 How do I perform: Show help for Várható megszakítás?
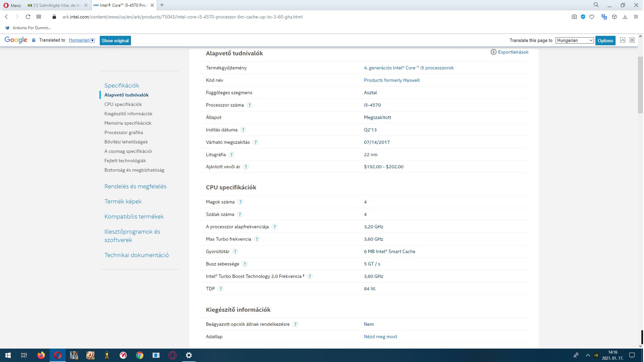256,142
